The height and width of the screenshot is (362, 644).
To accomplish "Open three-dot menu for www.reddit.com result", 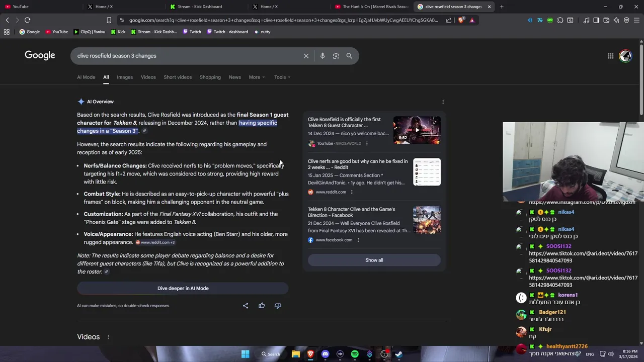I will (x=351, y=192).
